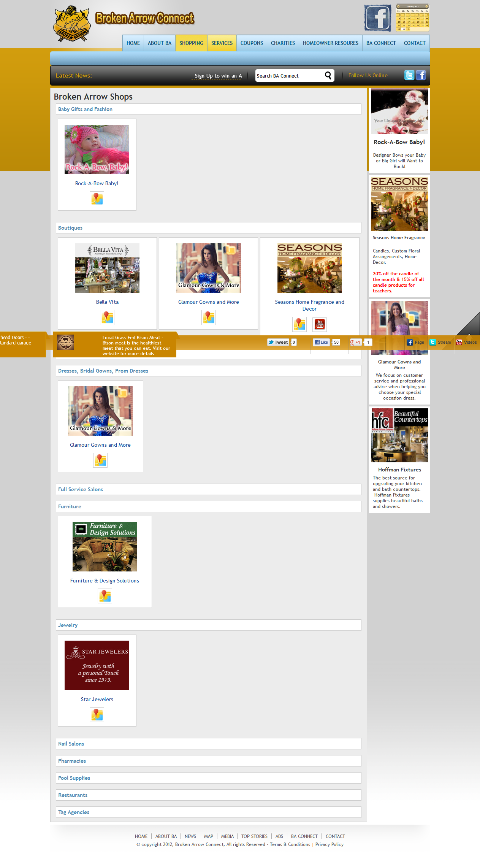
Task: Open map icon under Glamour Gowns in Boutiques
Action: 209,317
